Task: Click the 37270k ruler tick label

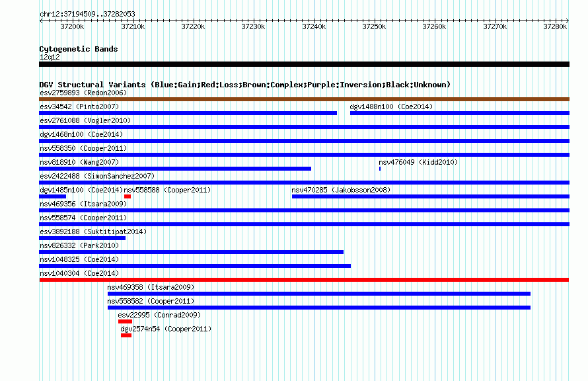Action: point(495,26)
